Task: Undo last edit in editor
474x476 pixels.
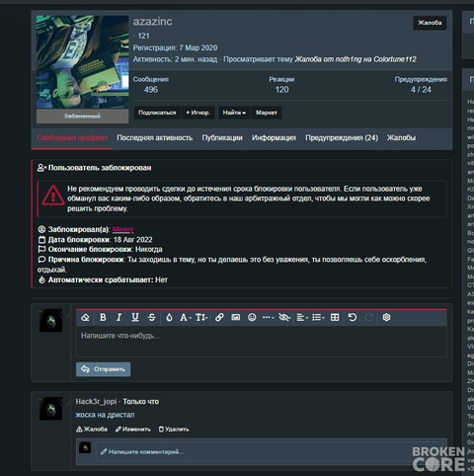Action: (x=353, y=317)
